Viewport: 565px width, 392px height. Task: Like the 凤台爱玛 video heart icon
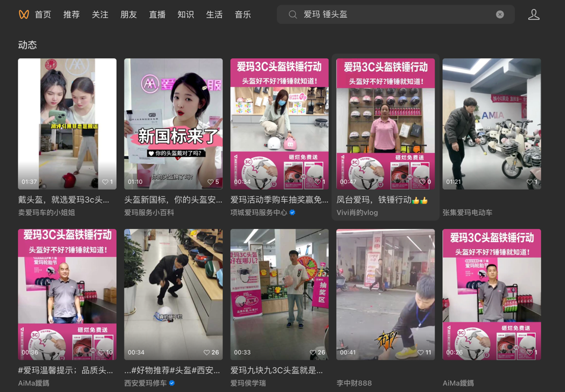pyautogui.click(x=422, y=182)
